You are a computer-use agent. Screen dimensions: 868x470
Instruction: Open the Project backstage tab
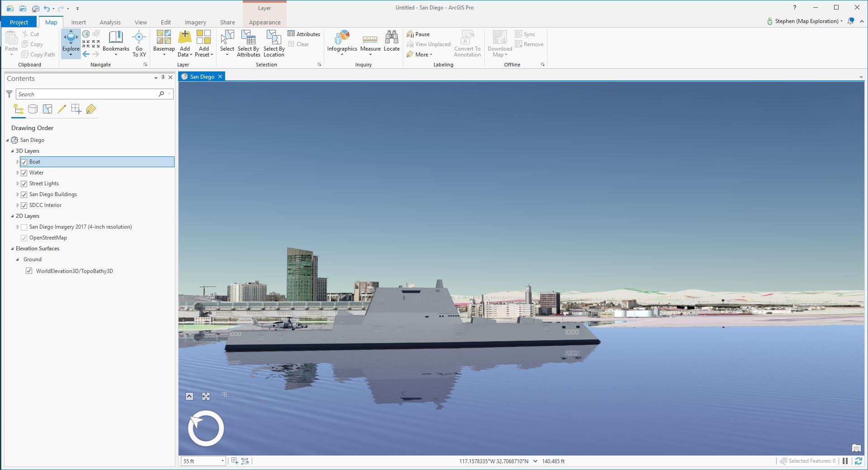click(19, 22)
